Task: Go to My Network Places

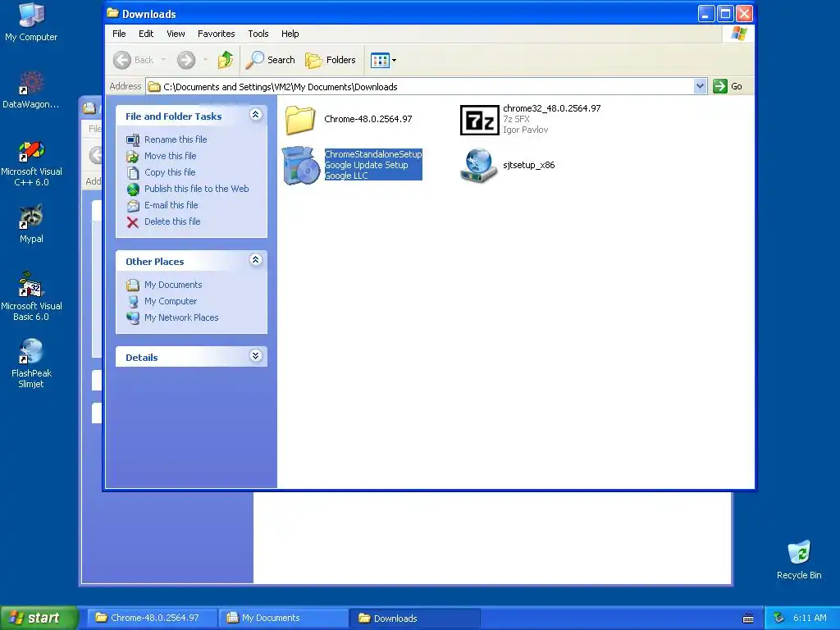Action: point(181,317)
